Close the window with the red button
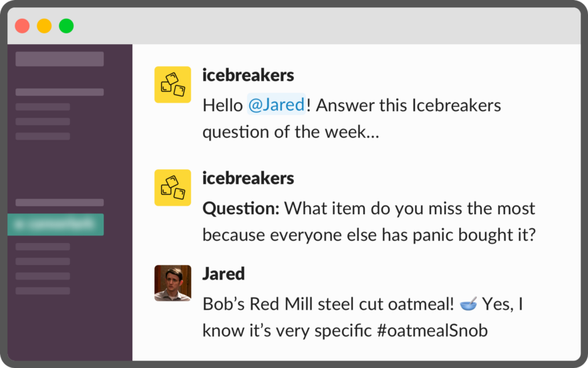 pyautogui.click(x=22, y=26)
